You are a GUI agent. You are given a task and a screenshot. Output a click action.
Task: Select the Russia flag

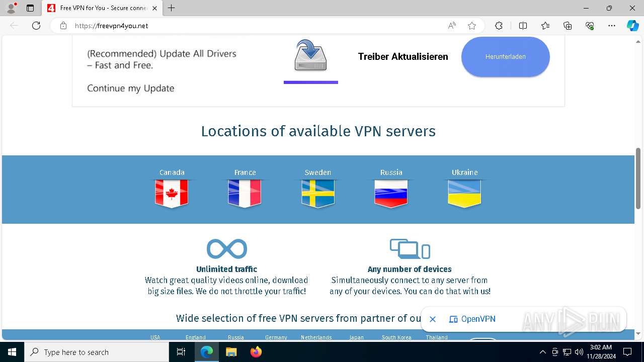point(391,194)
